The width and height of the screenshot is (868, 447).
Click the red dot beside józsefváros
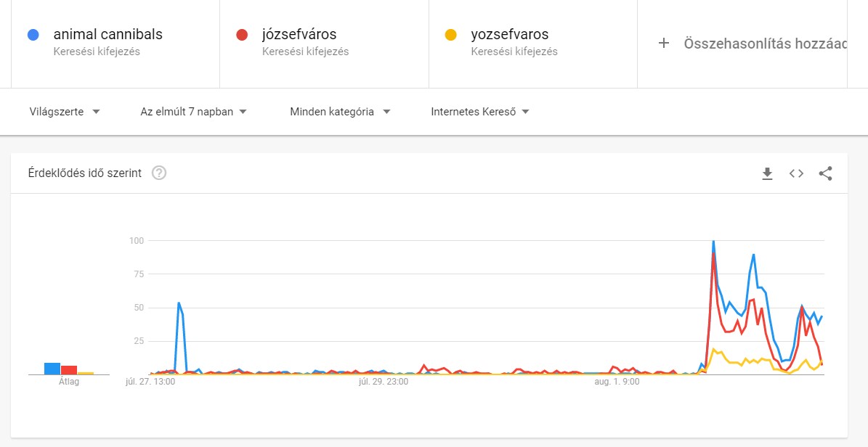pos(242,35)
